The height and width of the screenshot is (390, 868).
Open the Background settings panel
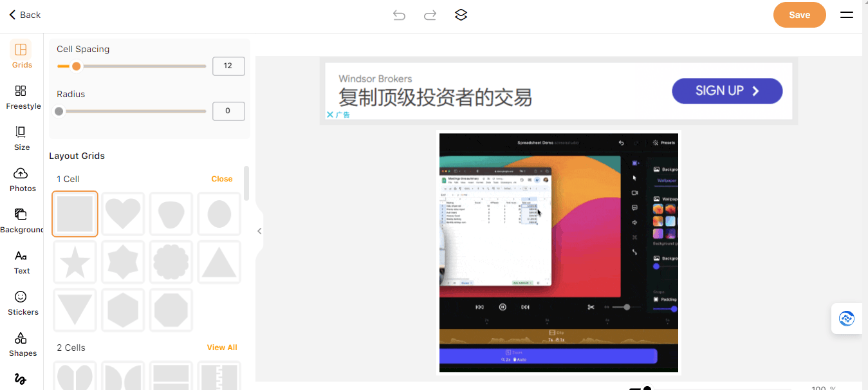(x=21, y=221)
